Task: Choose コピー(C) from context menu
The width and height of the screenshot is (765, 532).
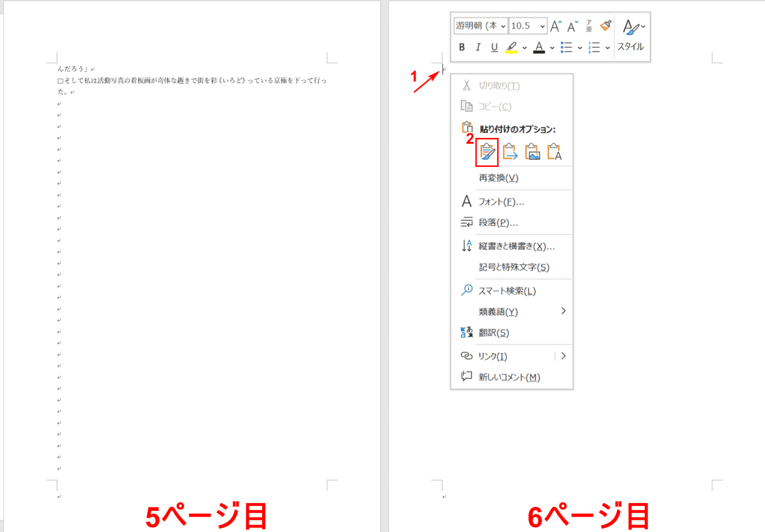Action: tap(512, 106)
